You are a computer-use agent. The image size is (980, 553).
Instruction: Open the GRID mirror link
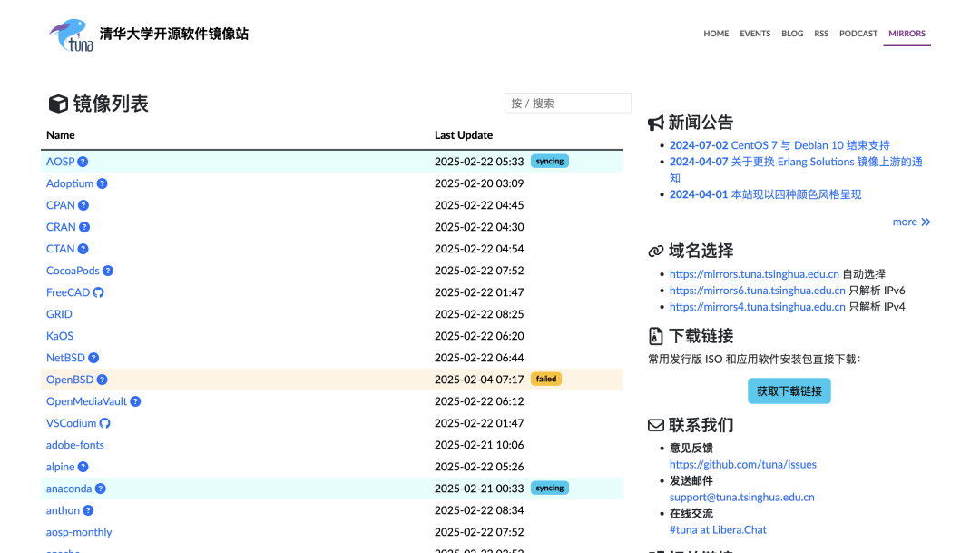(59, 314)
